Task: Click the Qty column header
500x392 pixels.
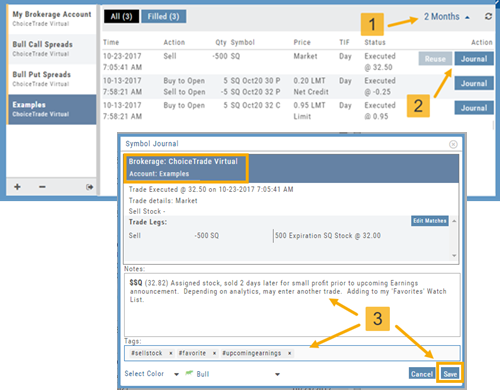Action: pos(221,42)
